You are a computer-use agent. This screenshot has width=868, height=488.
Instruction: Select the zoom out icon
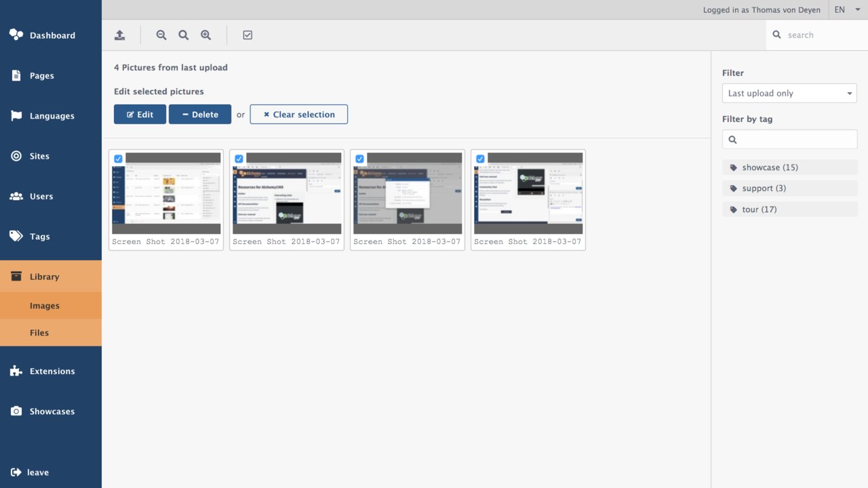pyautogui.click(x=161, y=35)
